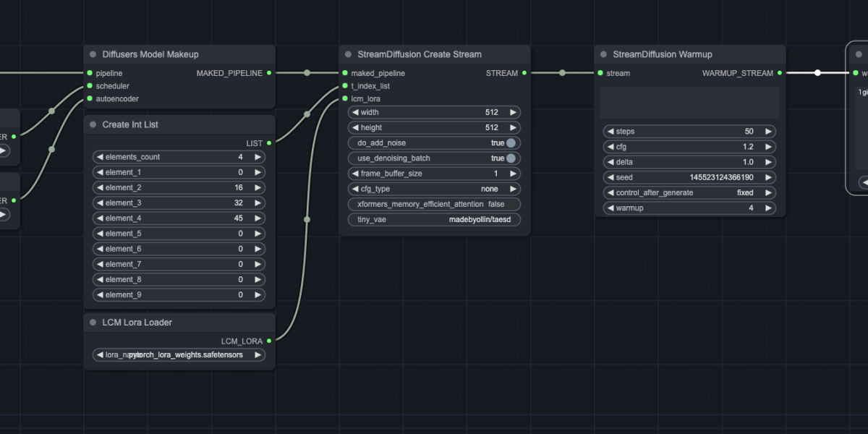The width and height of the screenshot is (868, 434).
Task: Open the lora_name selection dropdown
Action: point(179,355)
